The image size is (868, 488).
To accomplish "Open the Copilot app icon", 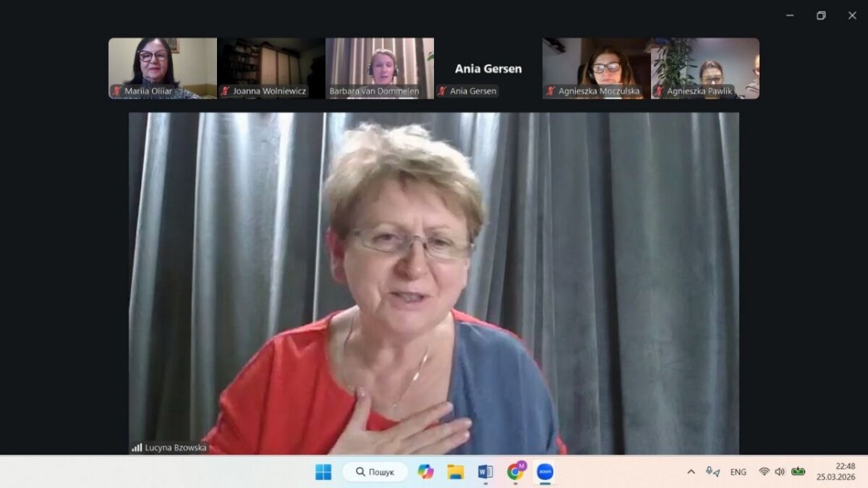I will [426, 472].
